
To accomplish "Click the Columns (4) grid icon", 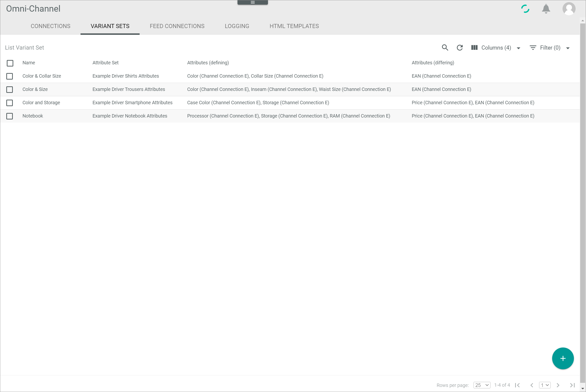I will tap(474, 47).
